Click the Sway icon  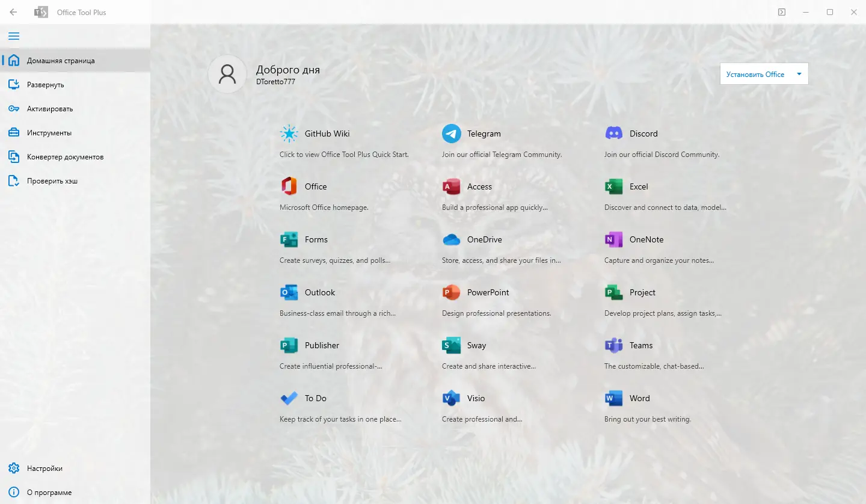(452, 345)
